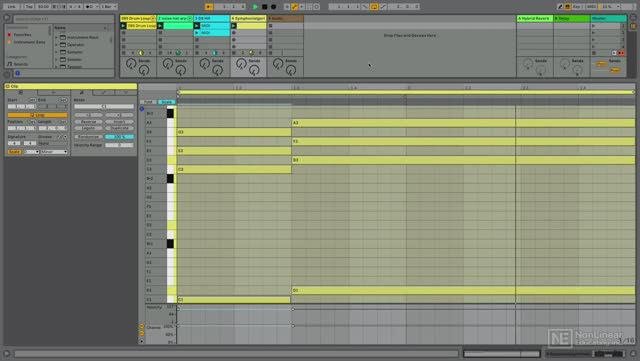Viewport: 640px width, 361px height.
Task: Click track 1's first clip stop square
Action: pos(123,33)
